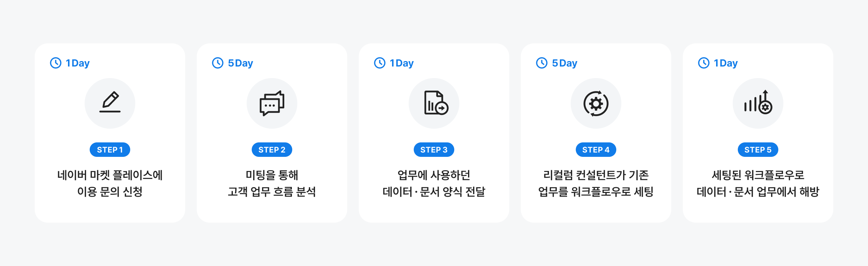Select the STEP 1 badge
The image size is (868, 266).
coord(110,150)
